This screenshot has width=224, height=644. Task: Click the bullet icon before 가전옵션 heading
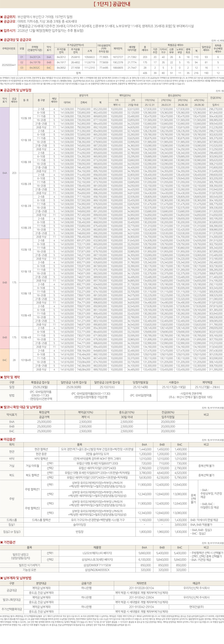[2, 542]
